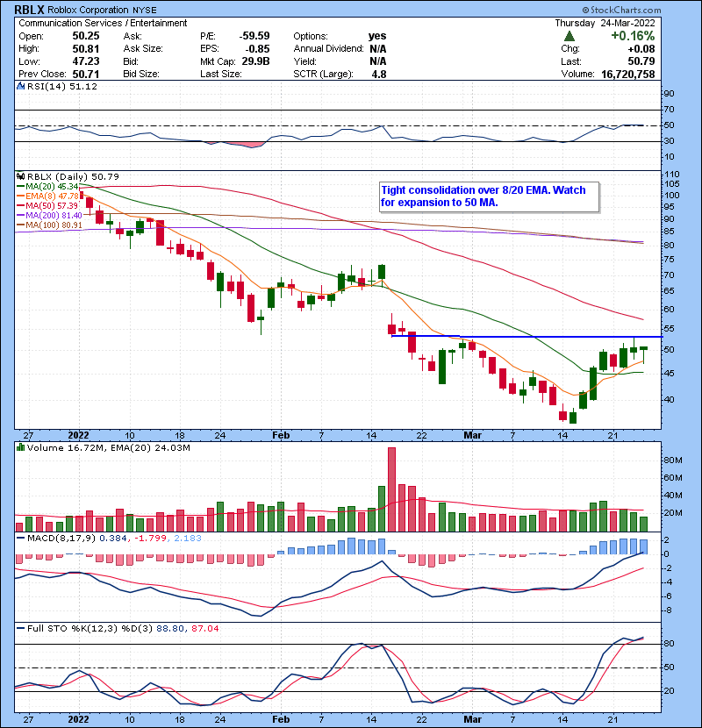This screenshot has width=702, height=728.
Task: Click the RBLX (Daily) 50.79 chart label
Action: [x=73, y=177]
